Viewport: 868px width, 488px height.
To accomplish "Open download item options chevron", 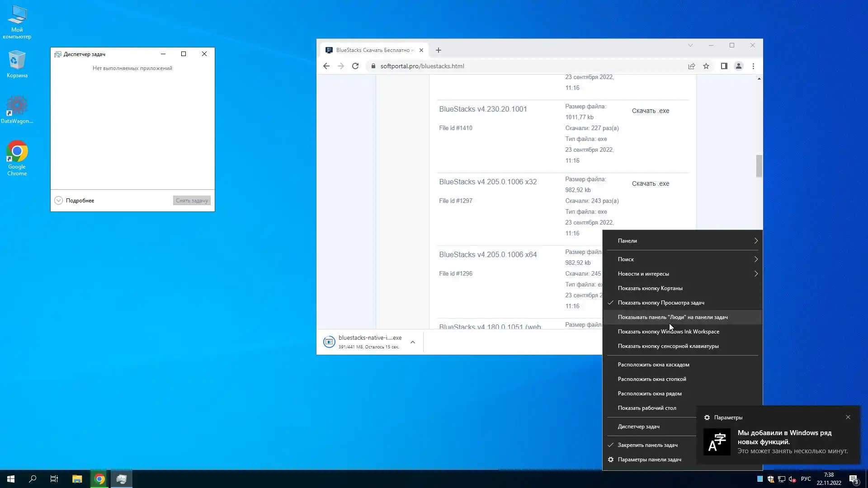I will pos(413,343).
